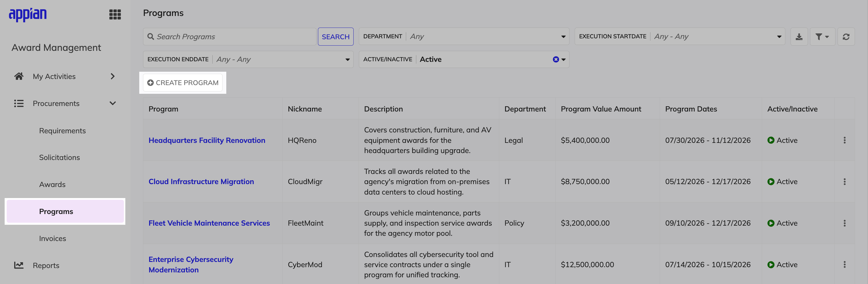868x284 pixels.
Task: Open Enterprise Cybersecurity Modernization link
Action: 191,265
